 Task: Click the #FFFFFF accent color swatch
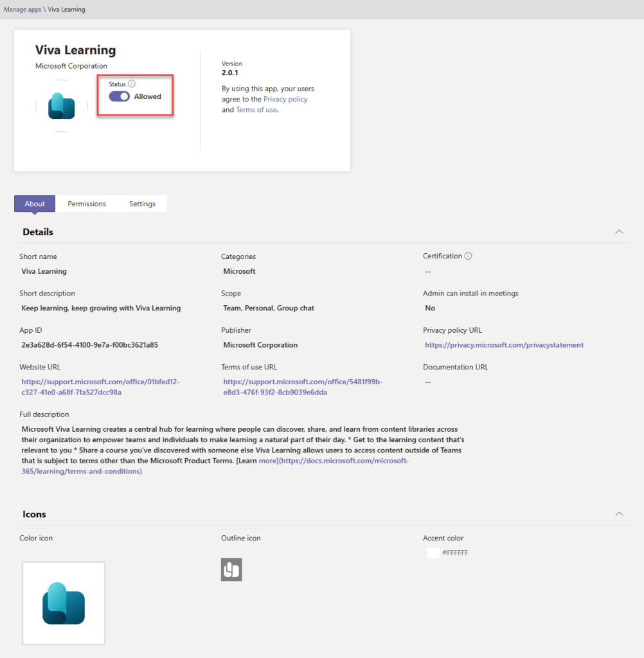433,553
